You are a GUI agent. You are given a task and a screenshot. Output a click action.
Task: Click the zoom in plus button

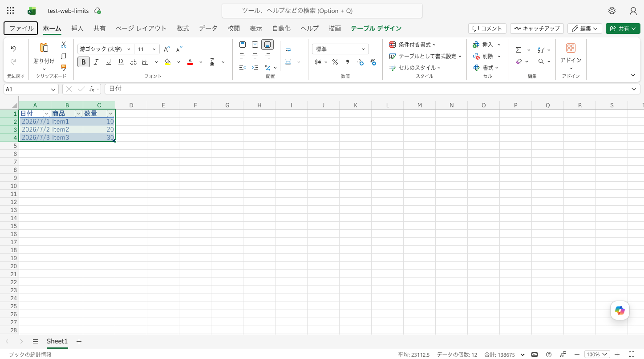click(x=617, y=355)
